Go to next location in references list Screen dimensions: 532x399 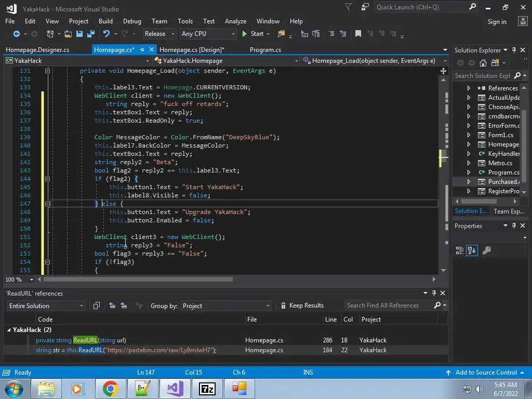pyautogui.click(x=124, y=305)
